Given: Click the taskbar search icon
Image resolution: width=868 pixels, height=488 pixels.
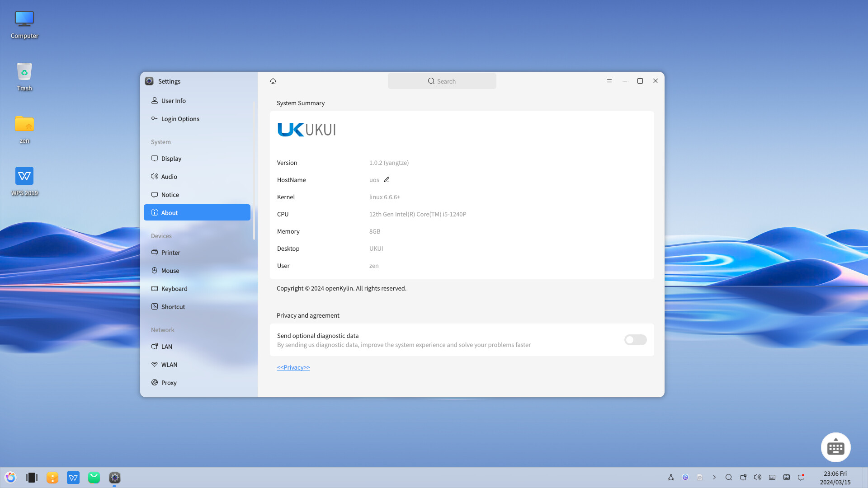Looking at the screenshot, I should [x=729, y=477].
